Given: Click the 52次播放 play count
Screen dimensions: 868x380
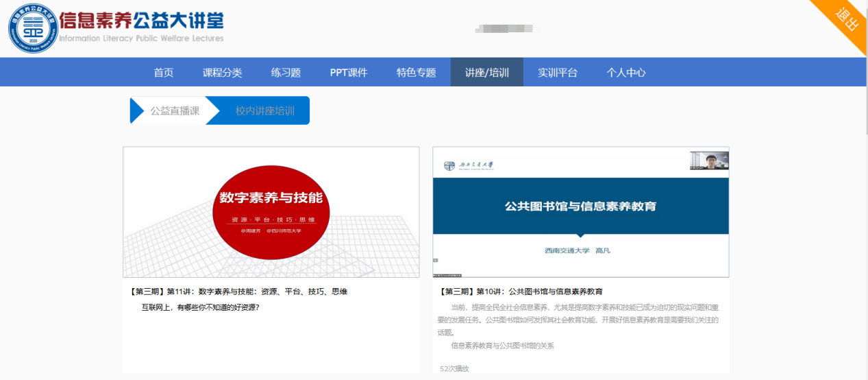Looking at the screenshot, I should pos(454,369).
